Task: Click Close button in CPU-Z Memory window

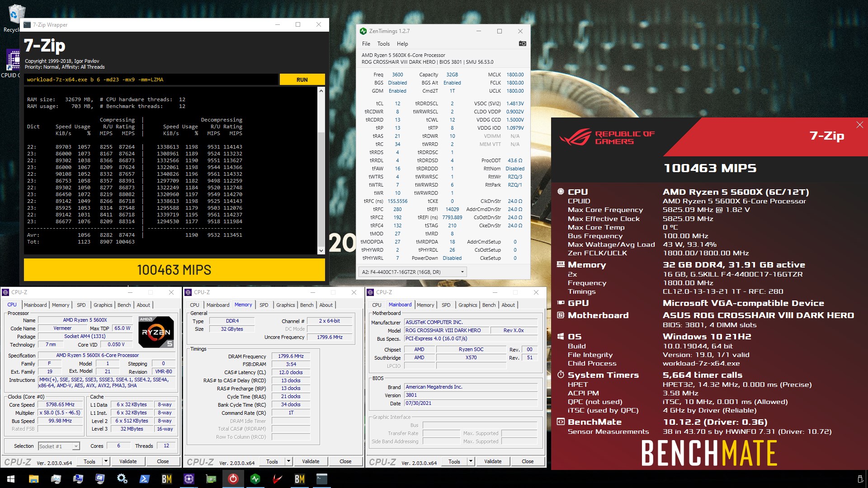Action: click(345, 461)
